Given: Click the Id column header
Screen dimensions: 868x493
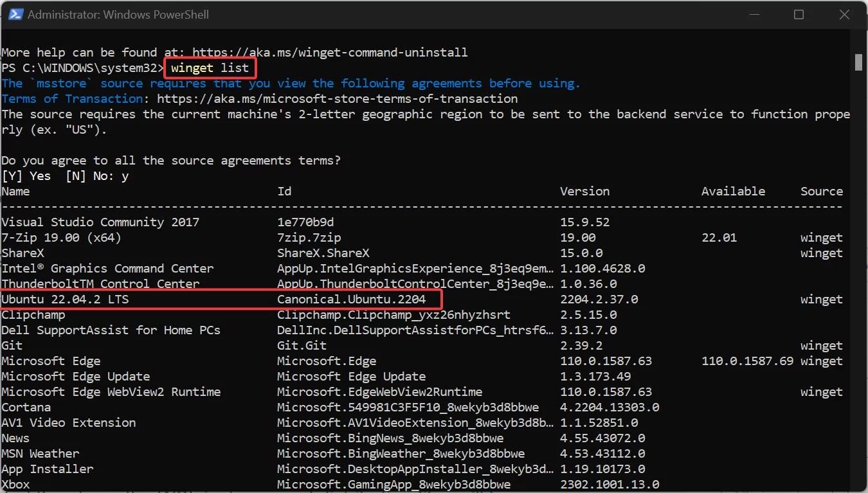Looking at the screenshot, I should pyautogui.click(x=284, y=191).
